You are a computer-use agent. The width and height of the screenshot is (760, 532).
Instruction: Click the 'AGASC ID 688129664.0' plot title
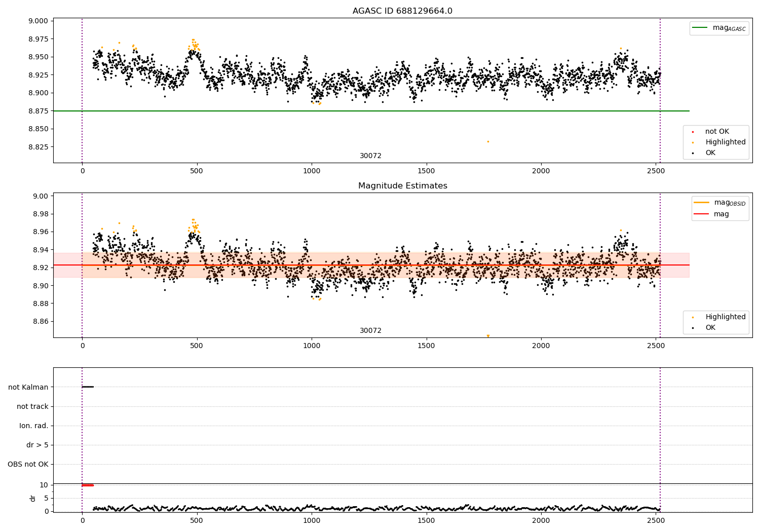click(x=402, y=11)
